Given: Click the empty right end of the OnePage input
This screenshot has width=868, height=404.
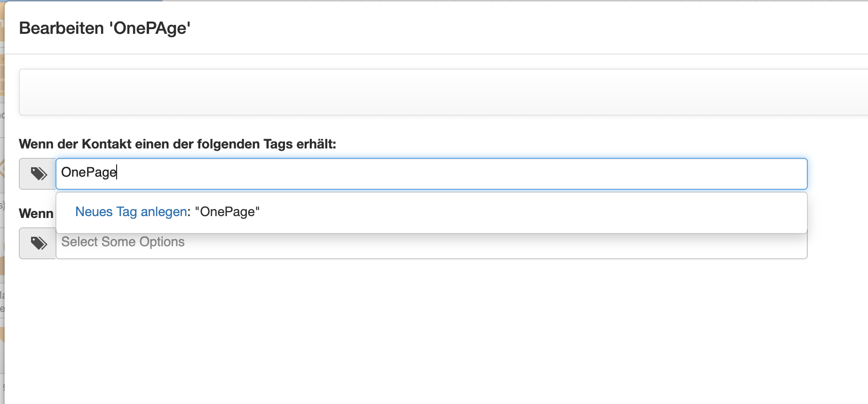Looking at the screenshot, I should click(752, 174).
